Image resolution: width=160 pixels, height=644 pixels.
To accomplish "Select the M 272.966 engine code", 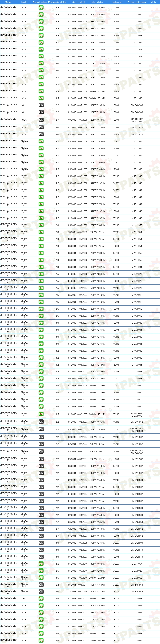I will tap(137, 598).
